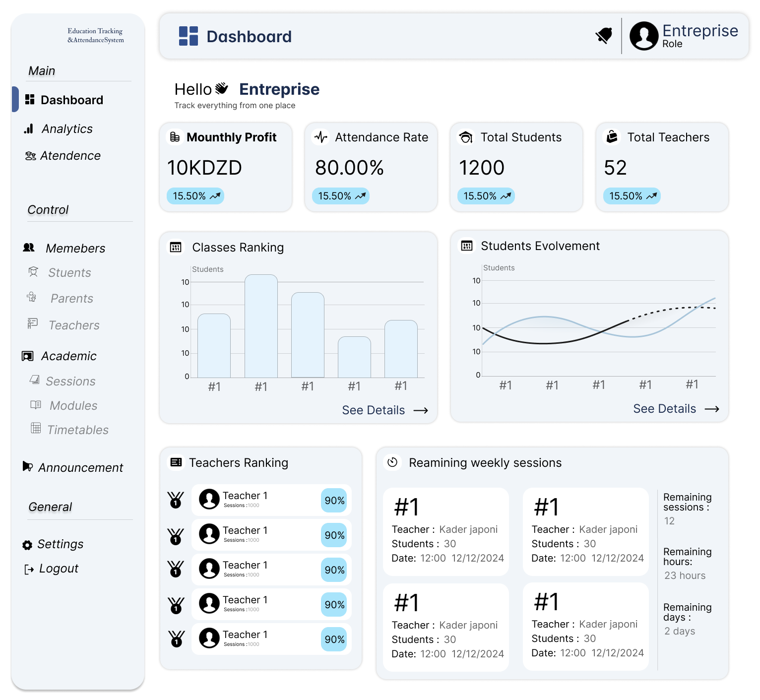
Task: Click the Settings gear icon
Action: [27, 545]
